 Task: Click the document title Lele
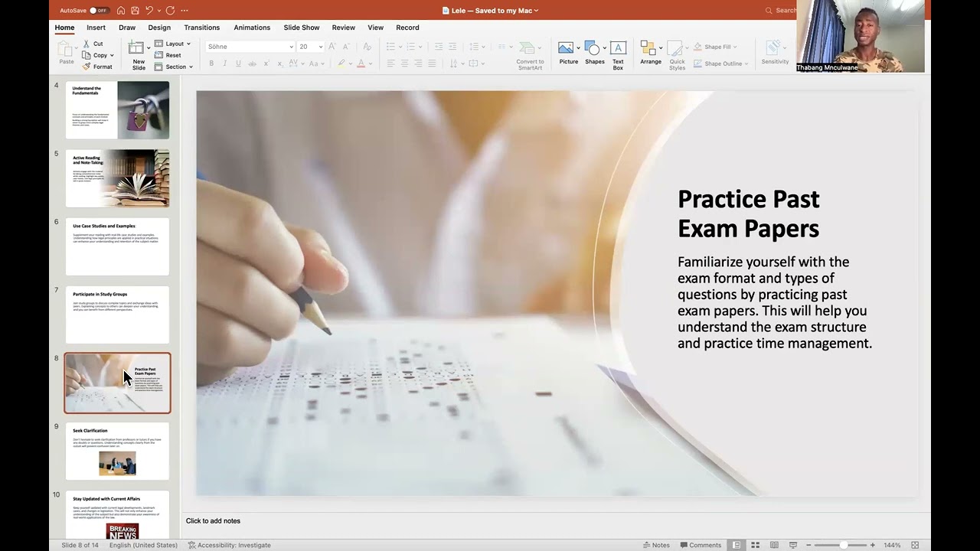[x=490, y=11]
